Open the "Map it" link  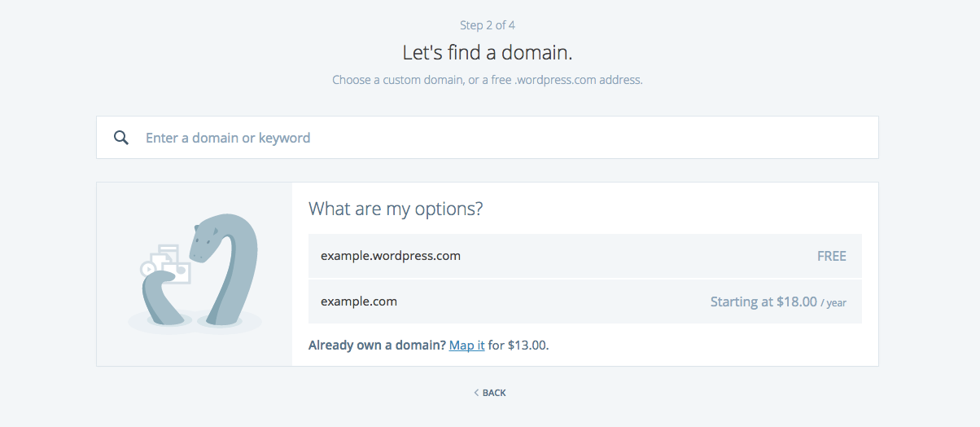[466, 346]
